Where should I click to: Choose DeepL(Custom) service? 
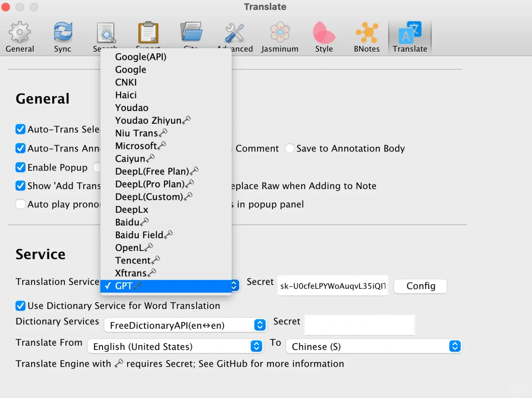point(166,197)
